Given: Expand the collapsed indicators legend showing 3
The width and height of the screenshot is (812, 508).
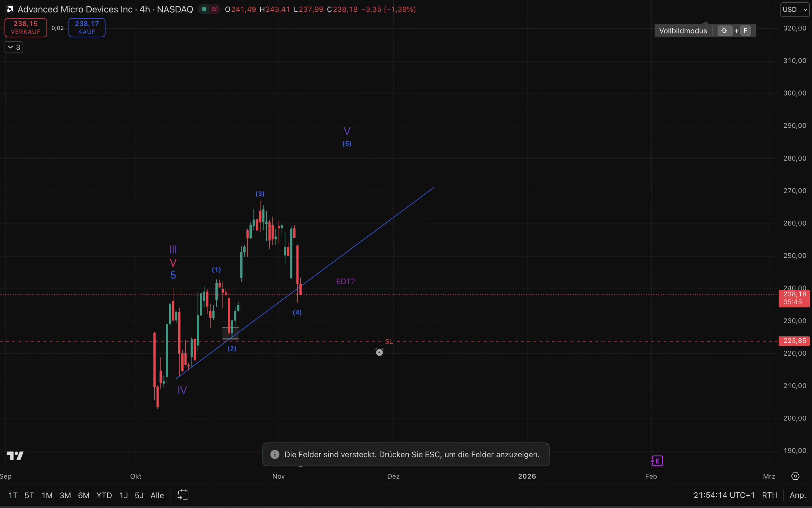Looking at the screenshot, I should coord(14,47).
